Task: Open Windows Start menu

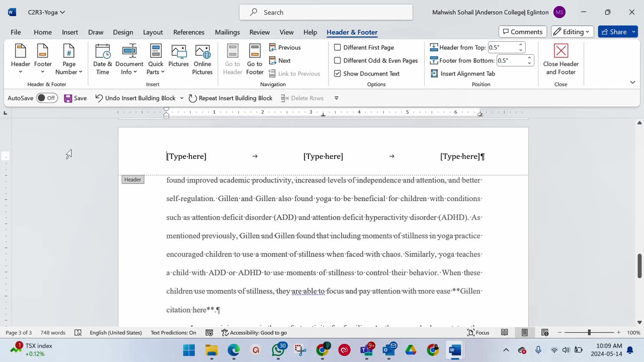Action: 189,350
